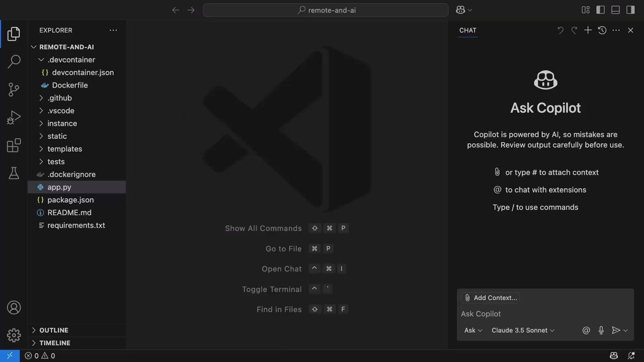The image size is (644, 362).
Task: Open the Source Control view
Action: click(x=14, y=89)
